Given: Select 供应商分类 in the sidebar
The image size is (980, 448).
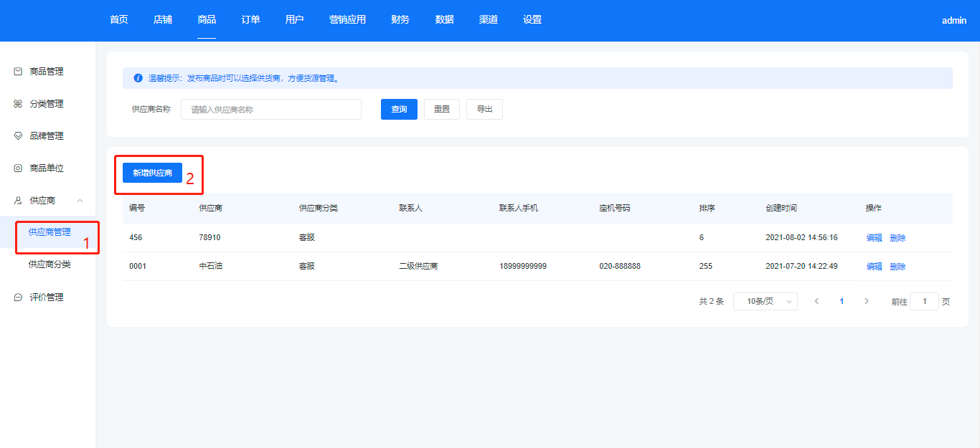Looking at the screenshot, I should tap(50, 264).
